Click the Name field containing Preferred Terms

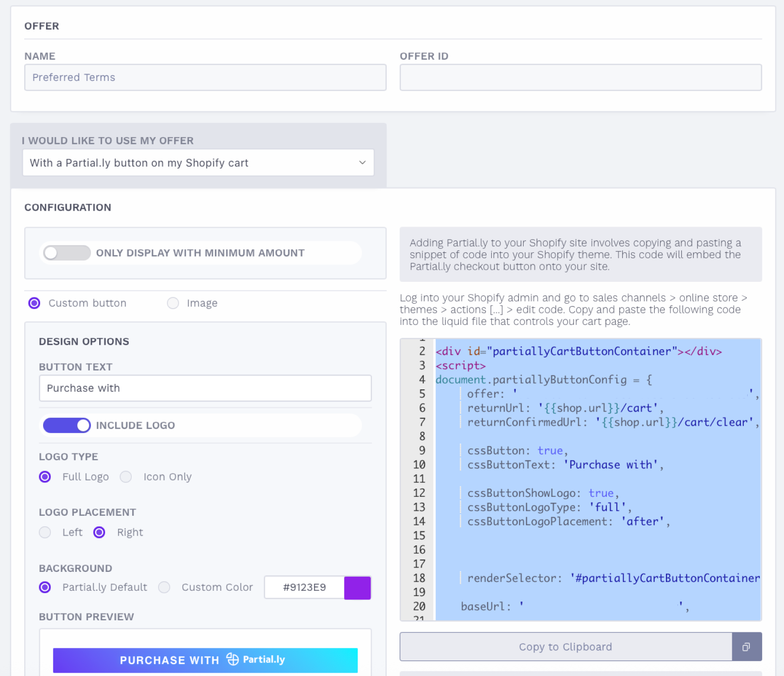(x=205, y=77)
